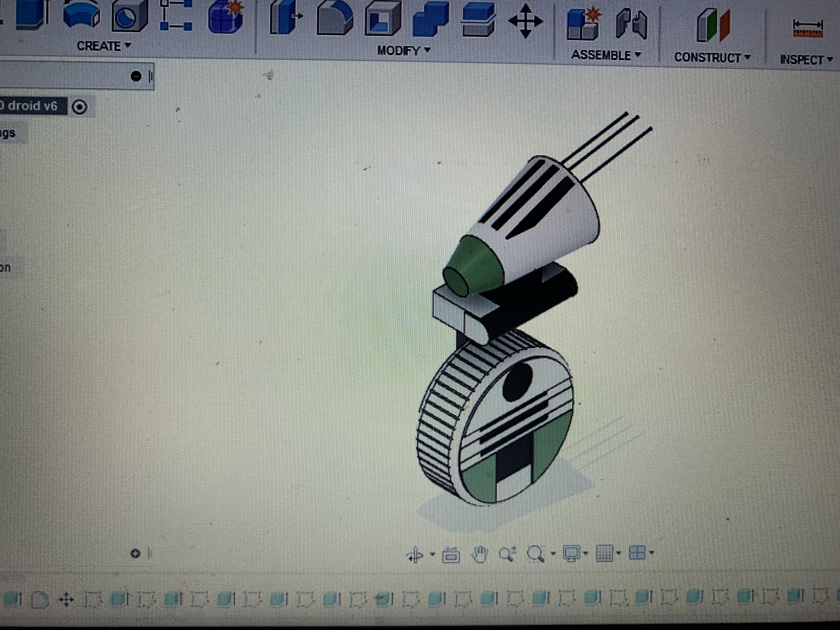This screenshot has width=840, height=630.
Task: Expand the comments panel plus button
Action: click(135, 553)
